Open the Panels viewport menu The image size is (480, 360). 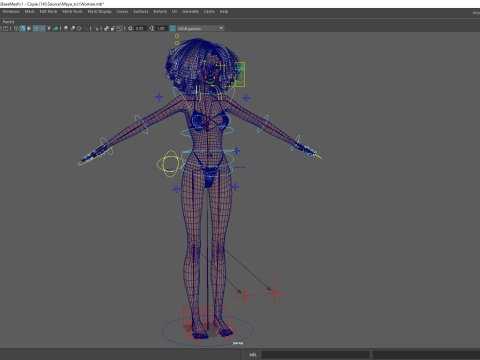8,22
